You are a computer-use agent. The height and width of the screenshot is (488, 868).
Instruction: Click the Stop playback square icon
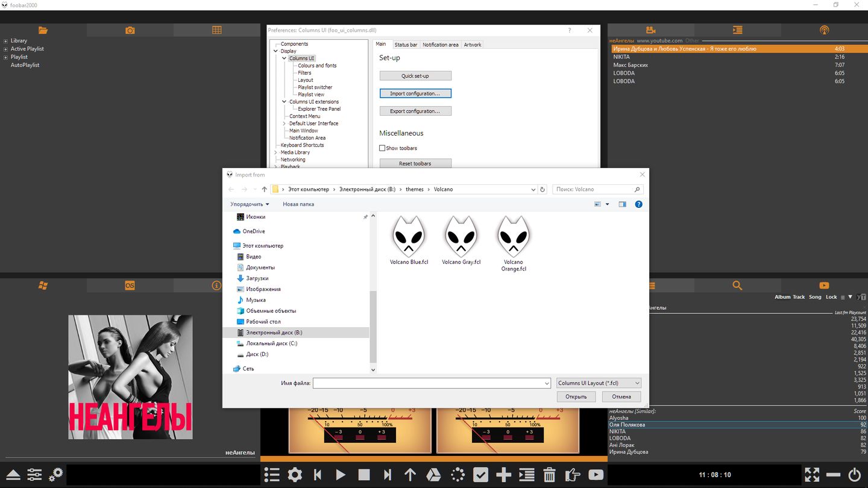click(363, 475)
